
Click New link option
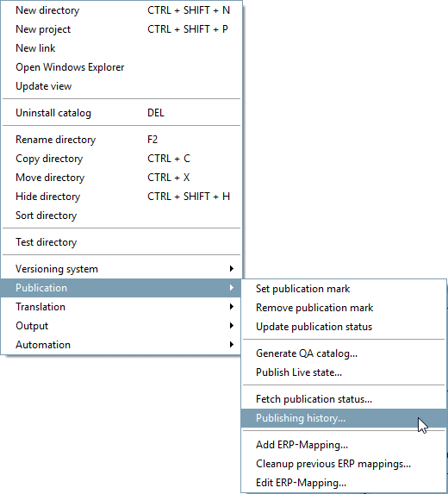pyautogui.click(x=121, y=48)
